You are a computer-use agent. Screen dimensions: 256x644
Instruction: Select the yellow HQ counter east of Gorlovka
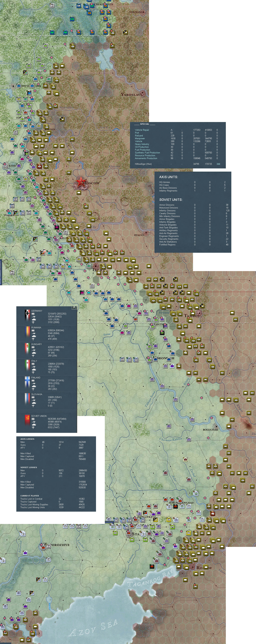pyautogui.click(x=169, y=519)
